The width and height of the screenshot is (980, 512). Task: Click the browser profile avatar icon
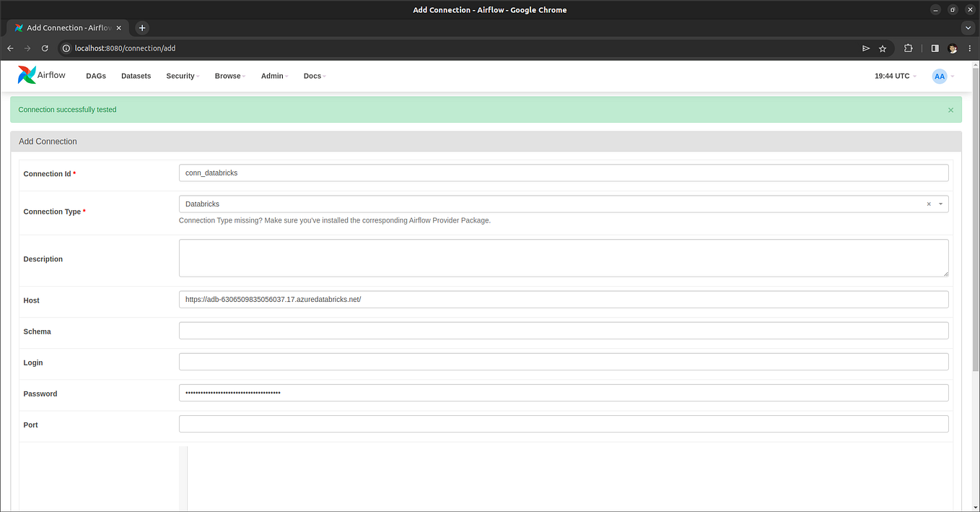(953, 48)
